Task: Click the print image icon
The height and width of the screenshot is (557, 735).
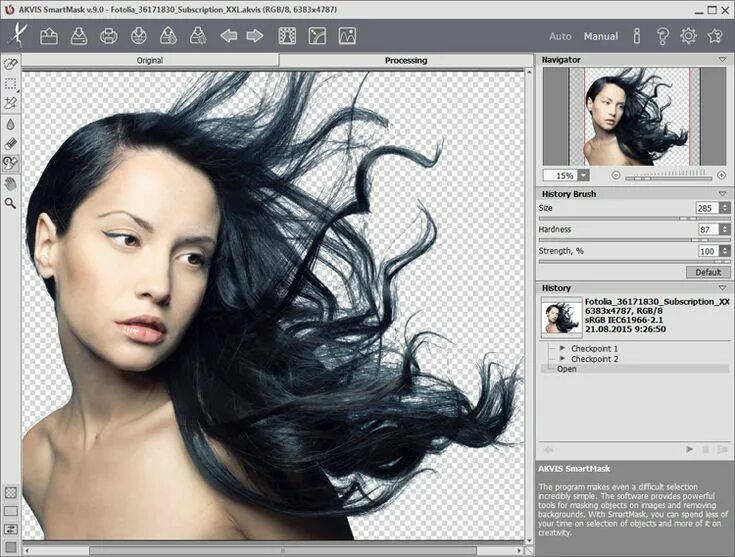Action: (x=109, y=36)
